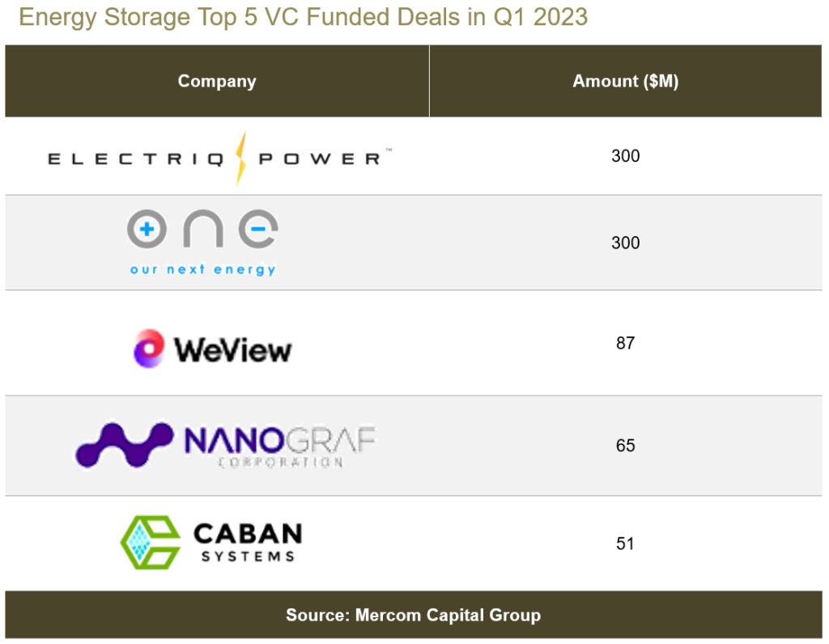
Task: Select Electriq Power's 300 amount cell
Action: click(625, 156)
